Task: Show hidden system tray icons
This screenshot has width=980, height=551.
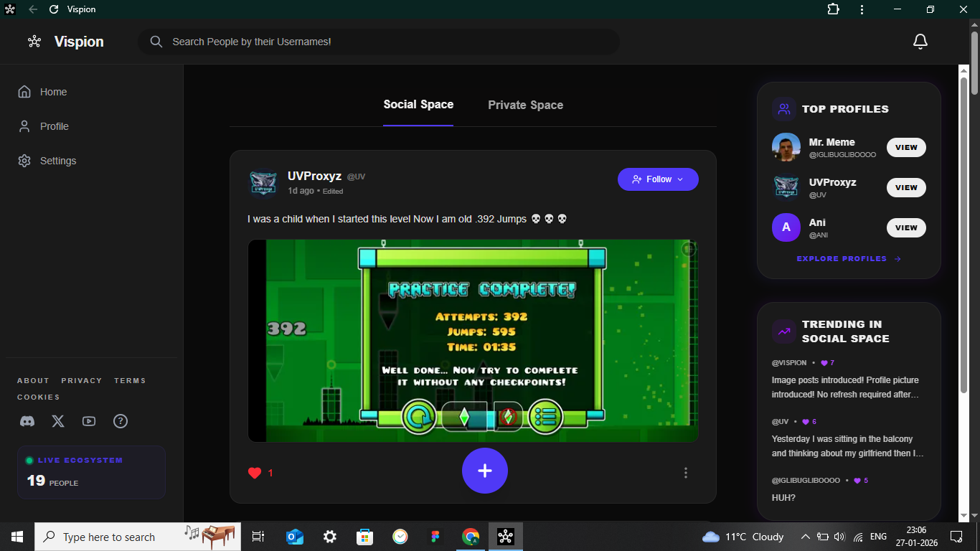Action: [805, 537]
